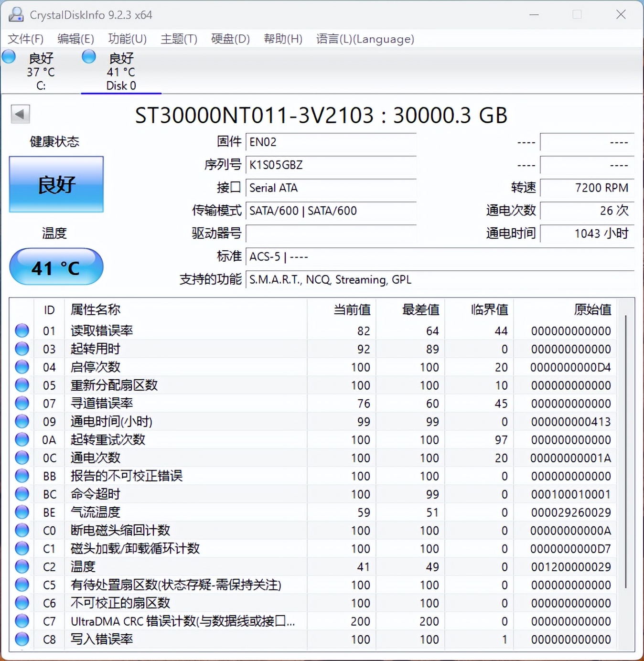Click raw value 001200000029 of 温度
Image resolution: width=644 pixels, height=661 pixels.
tap(570, 567)
